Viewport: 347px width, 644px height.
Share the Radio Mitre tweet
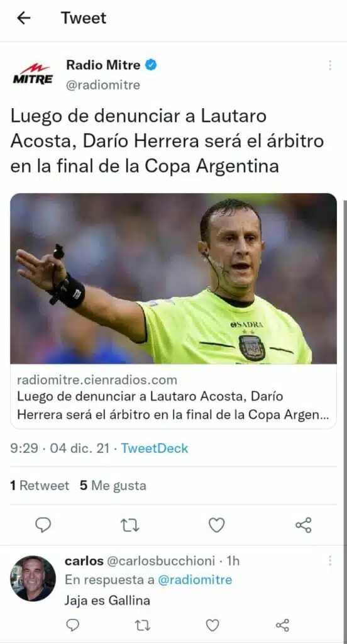pos(304,525)
